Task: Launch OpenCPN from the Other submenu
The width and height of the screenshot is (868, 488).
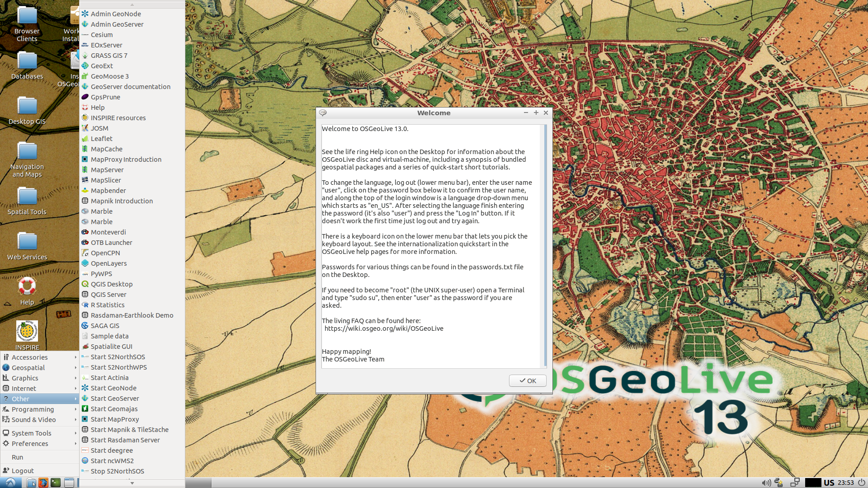Action: click(132, 253)
